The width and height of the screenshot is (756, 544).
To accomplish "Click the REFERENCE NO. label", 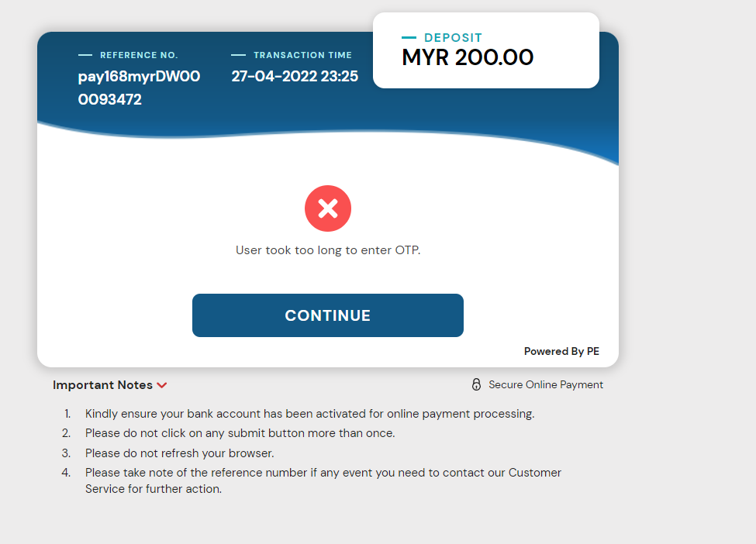I will tap(139, 55).
